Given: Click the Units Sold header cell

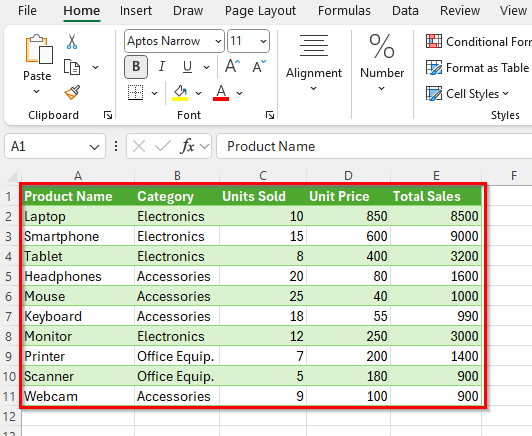Looking at the screenshot, I should 263,196.
